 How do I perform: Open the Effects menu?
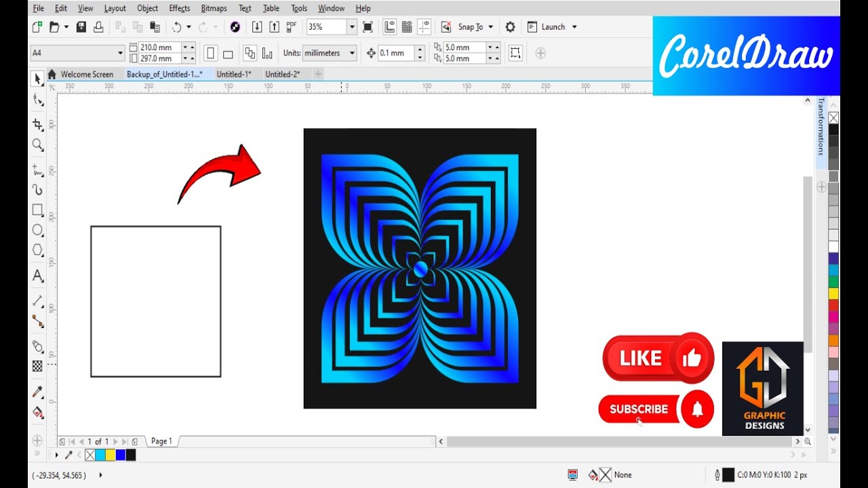(180, 8)
